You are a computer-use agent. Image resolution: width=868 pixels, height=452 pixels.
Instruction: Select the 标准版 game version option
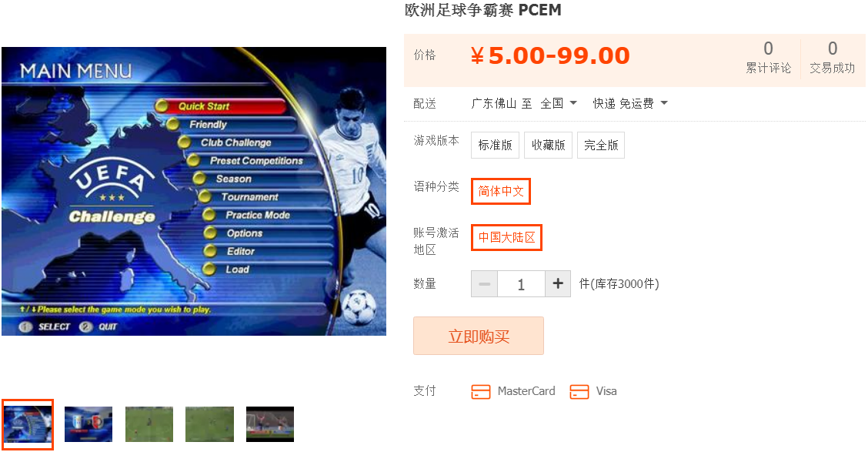point(495,145)
